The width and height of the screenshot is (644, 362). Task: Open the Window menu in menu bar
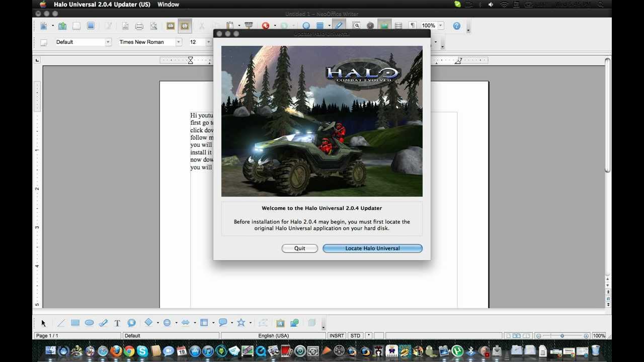point(168,5)
